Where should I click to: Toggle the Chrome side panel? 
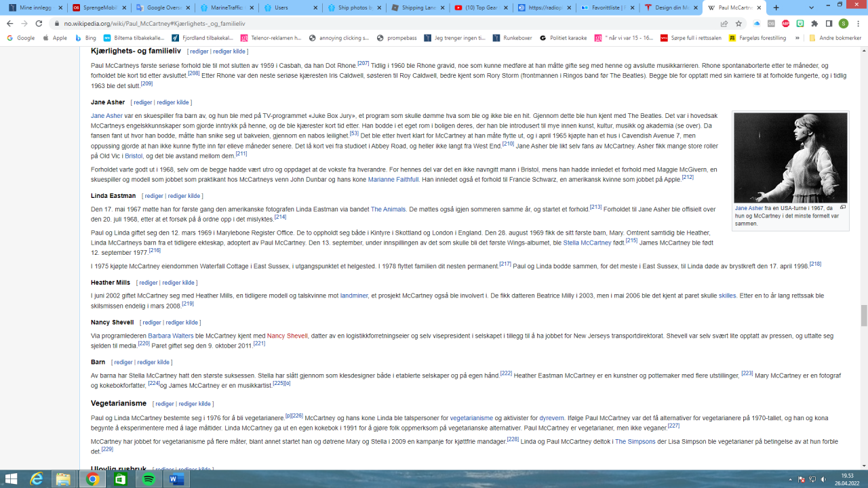[829, 23]
